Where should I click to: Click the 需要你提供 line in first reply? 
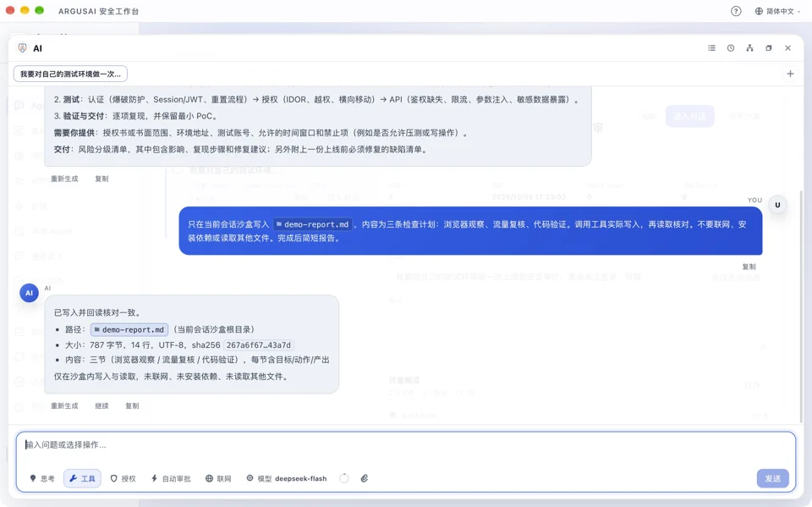261,133
